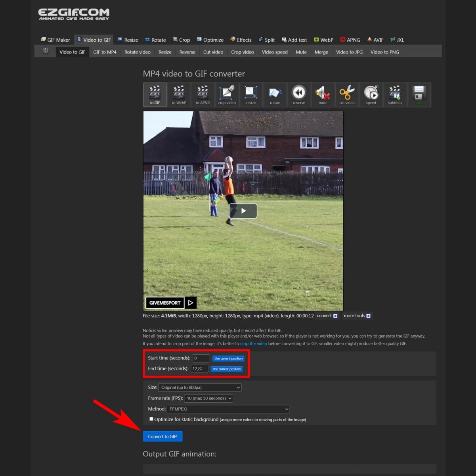Open the speed tool icon

click(x=371, y=95)
